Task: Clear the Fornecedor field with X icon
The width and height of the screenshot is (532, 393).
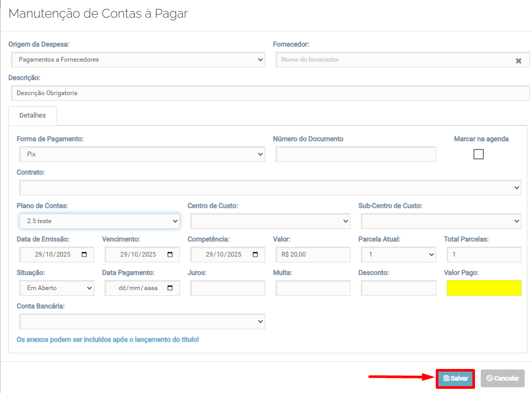Action: tap(518, 61)
